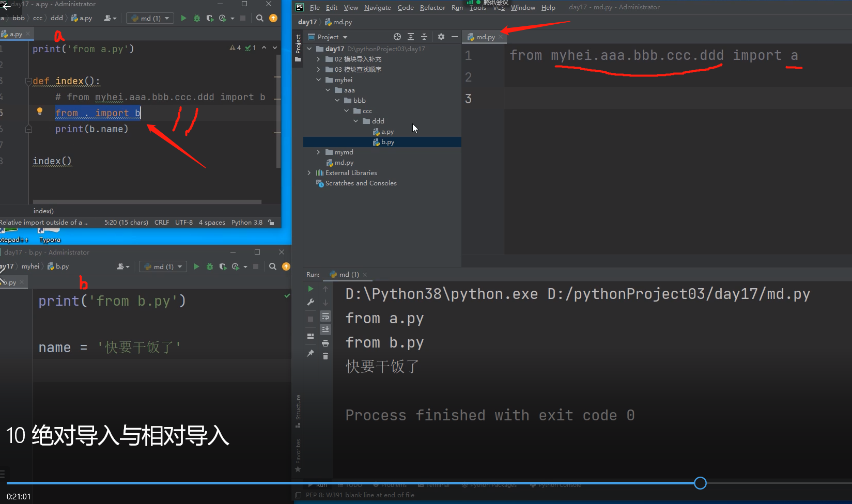Click Python 3.8 interpreter in a.py status bar
The image size is (852, 504).
pyautogui.click(x=247, y=223)
